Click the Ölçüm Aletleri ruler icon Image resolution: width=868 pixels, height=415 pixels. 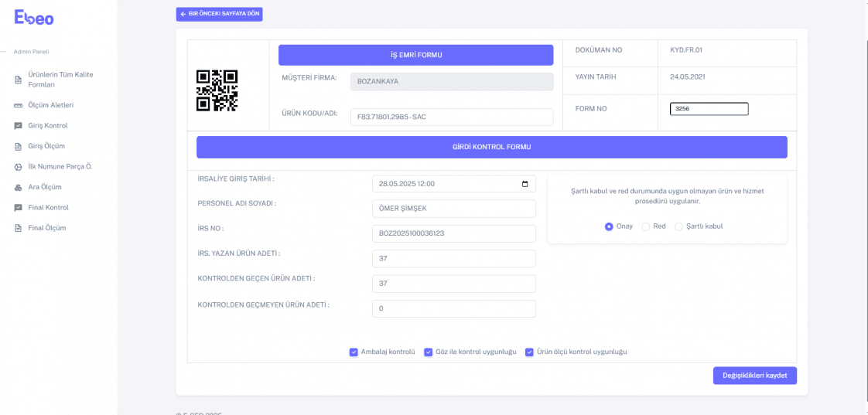pos(18,105)
